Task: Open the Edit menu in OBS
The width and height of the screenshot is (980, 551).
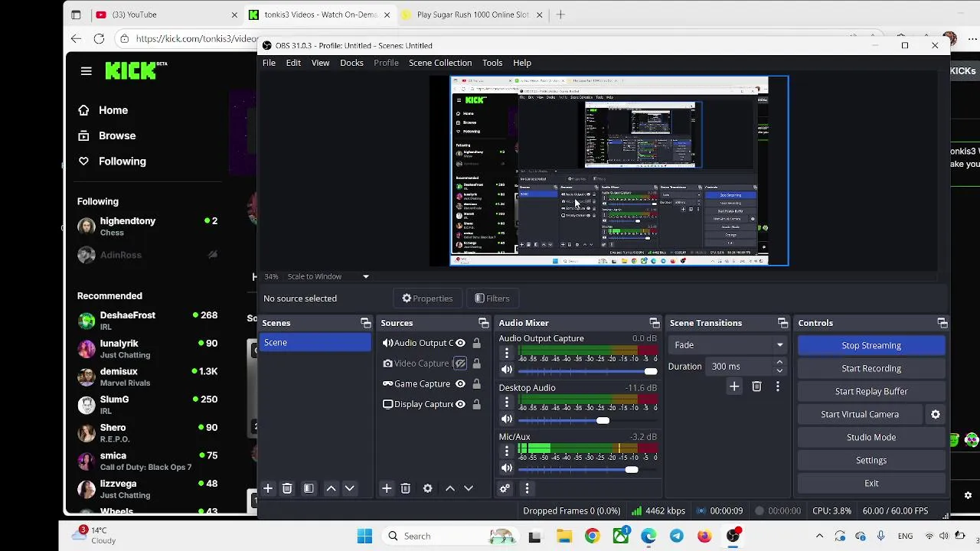Action: [x=293, y=63]
